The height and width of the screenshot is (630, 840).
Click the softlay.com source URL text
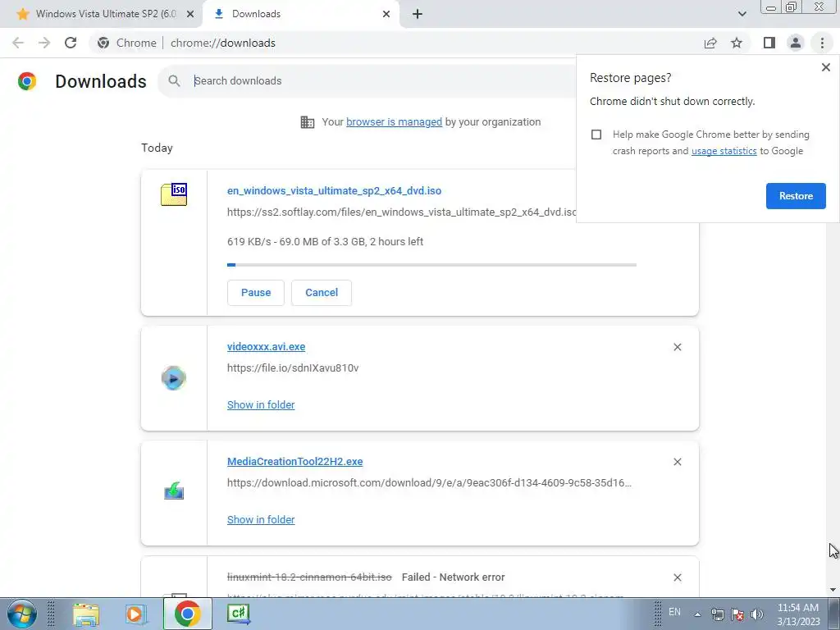coord(402,212)
